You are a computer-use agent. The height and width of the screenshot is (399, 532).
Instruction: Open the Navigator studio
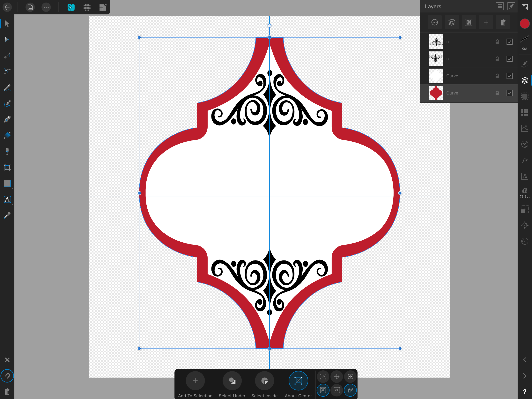coord(525,225)
